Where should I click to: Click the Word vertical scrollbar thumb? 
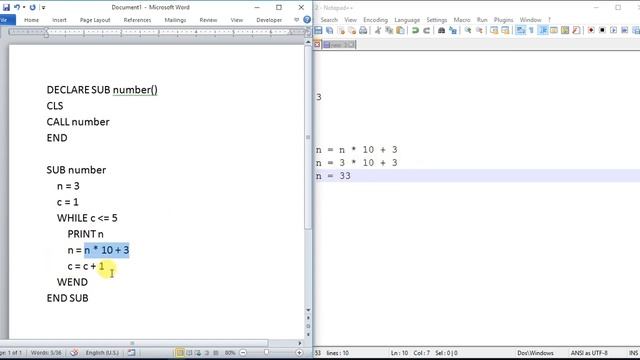point(308,137)
